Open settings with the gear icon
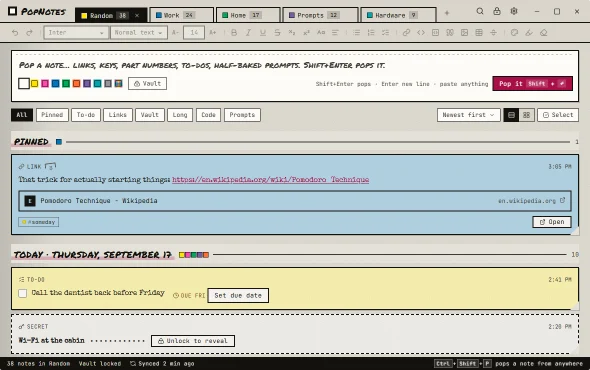590x370 pixels. [514, 11]
